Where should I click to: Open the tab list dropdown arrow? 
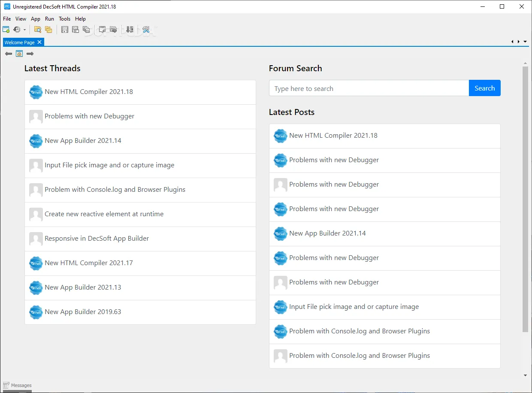[x=525, y=42]
